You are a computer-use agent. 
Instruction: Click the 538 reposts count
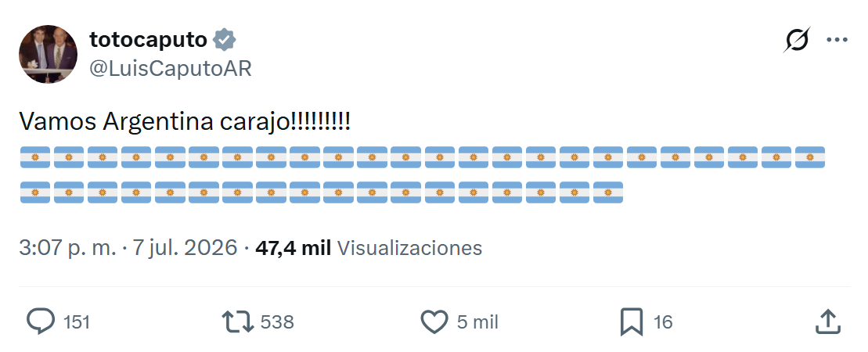(x=277, y=322)
